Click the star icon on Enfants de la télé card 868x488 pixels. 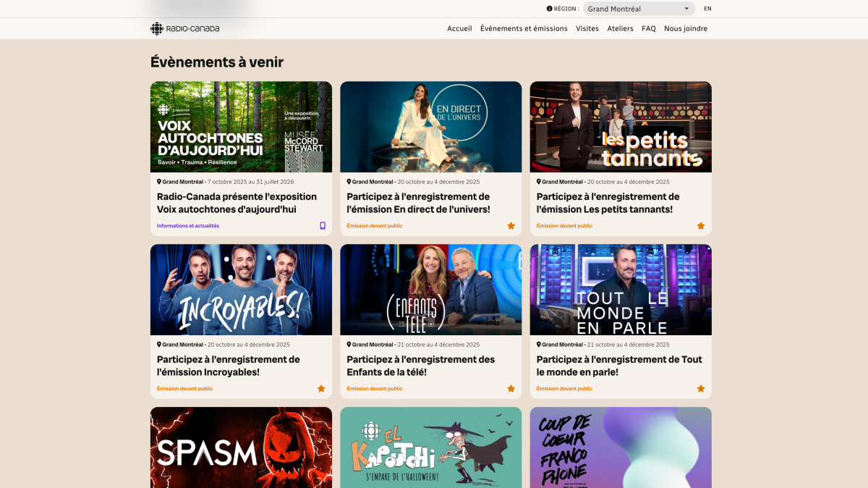pos(511,389)
